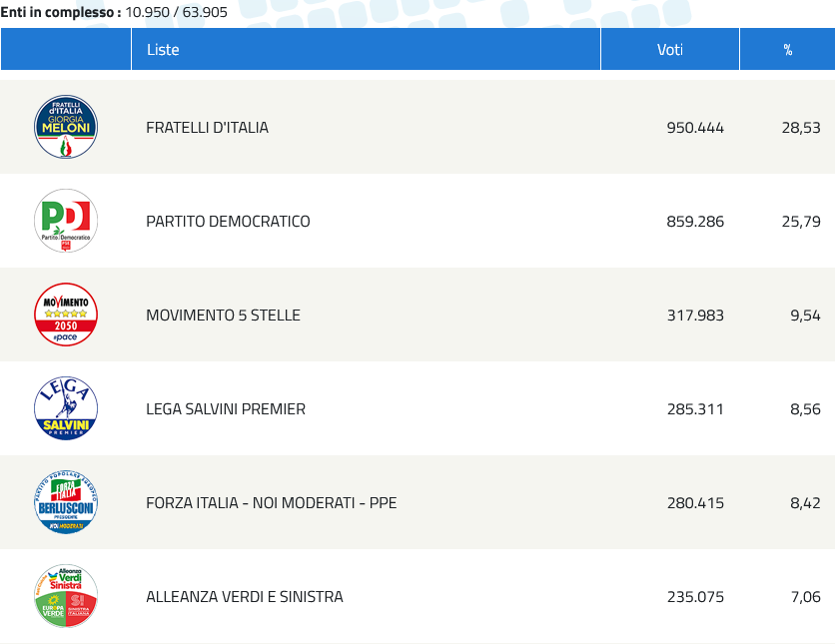Click the 235.075 votes value
The image size is (835, 644).
tap(695, 597)
